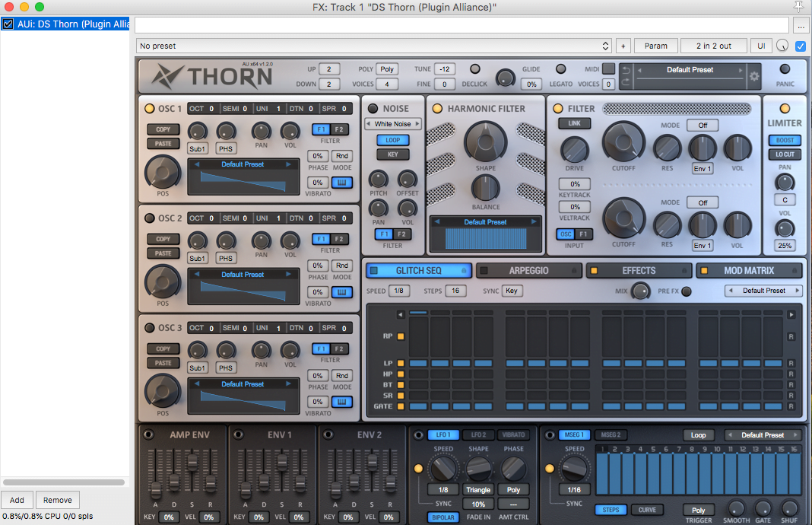Enable the Limiter Boost switch
Viewport: 812px width, 525px height.
pyautogui.click(x=784, y=141)
